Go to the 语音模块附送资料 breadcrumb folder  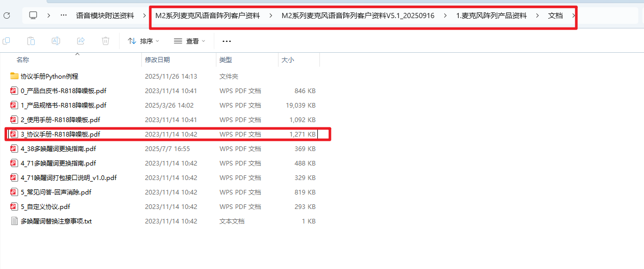tap(105, 16)
